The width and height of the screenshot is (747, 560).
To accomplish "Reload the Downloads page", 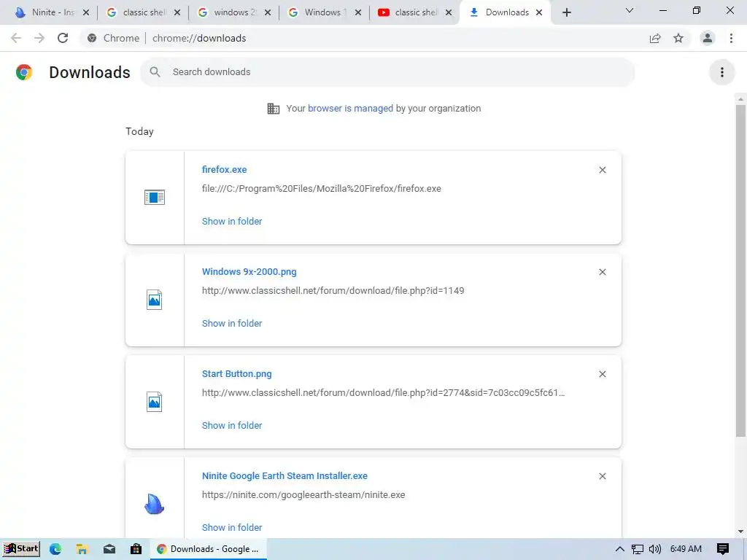I will (x=63, y=38).
